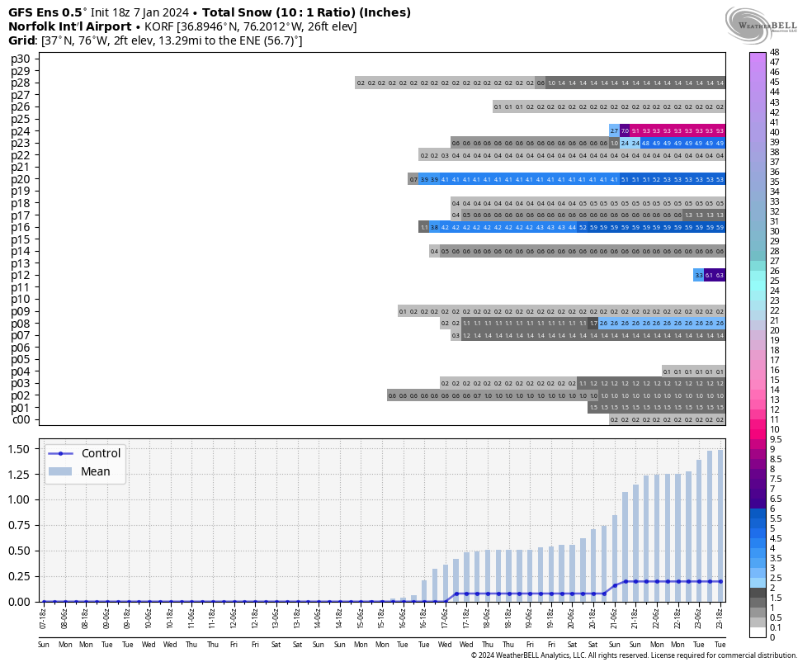812x667 pixels.
Task: Click the colorbar label 27
Action: click(775, 261)
